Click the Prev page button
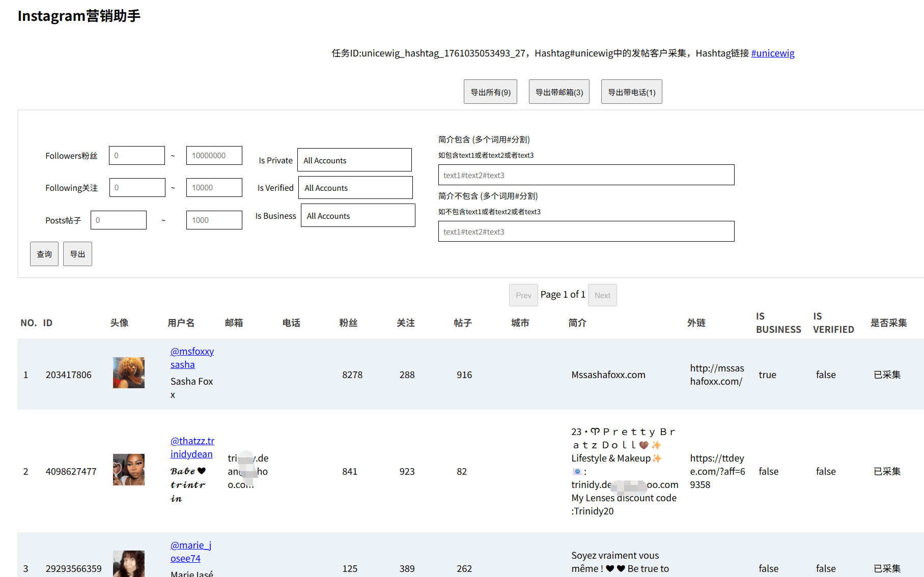Image resolution: width=924 pixels, height=577 pixels. [x=523, y=296]
